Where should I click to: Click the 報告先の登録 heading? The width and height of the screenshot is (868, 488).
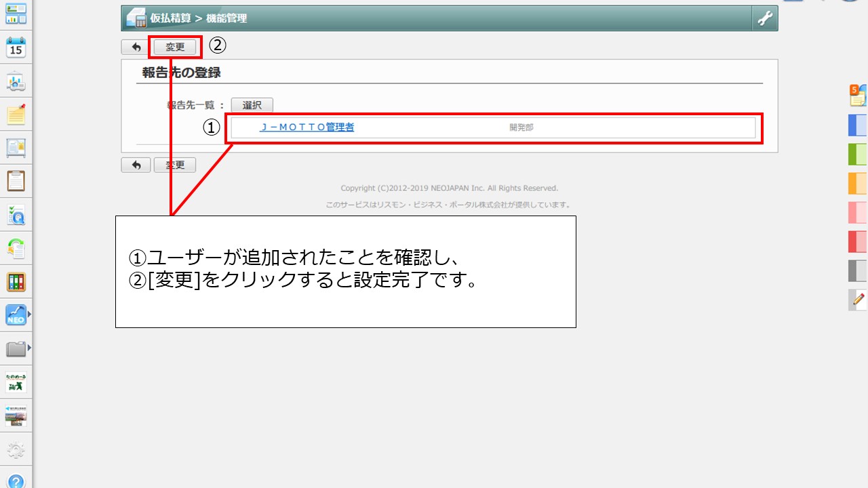pyautogui.click(x=182, y=73)
